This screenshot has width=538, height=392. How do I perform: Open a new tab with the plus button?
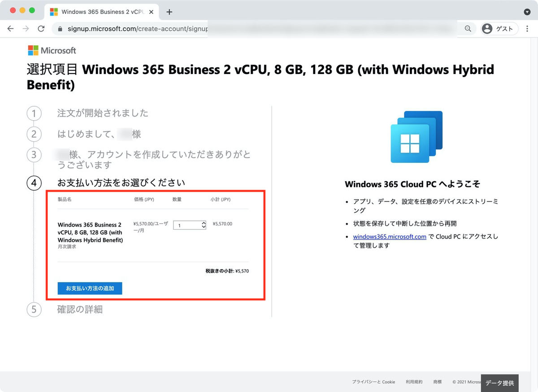(169, 12)
